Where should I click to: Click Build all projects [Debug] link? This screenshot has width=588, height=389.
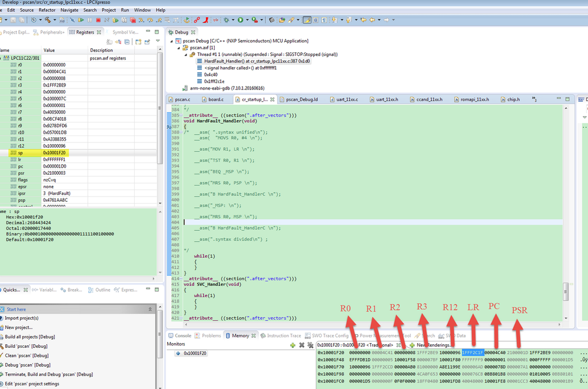[30, 337]
